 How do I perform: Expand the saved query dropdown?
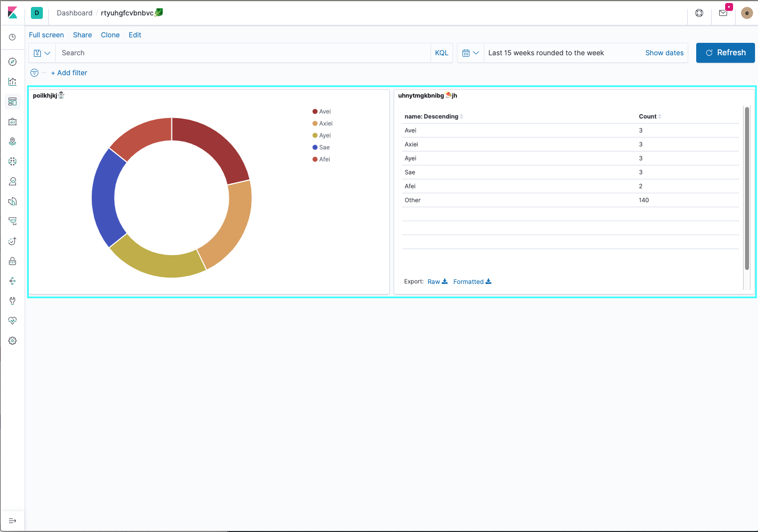tap(42, 53)
